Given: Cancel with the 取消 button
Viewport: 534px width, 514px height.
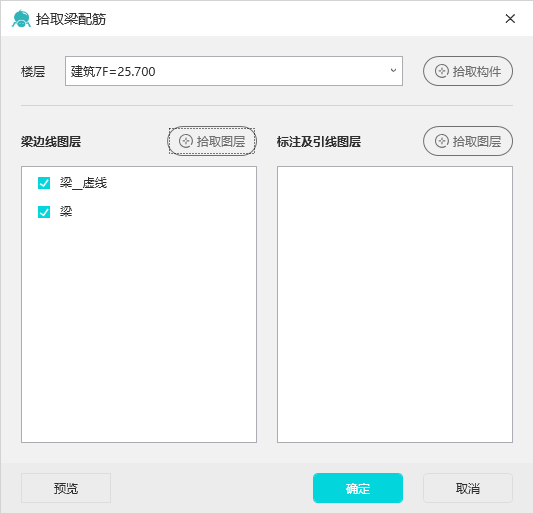Looking at the screenshot, I should [x=468, y=488].
